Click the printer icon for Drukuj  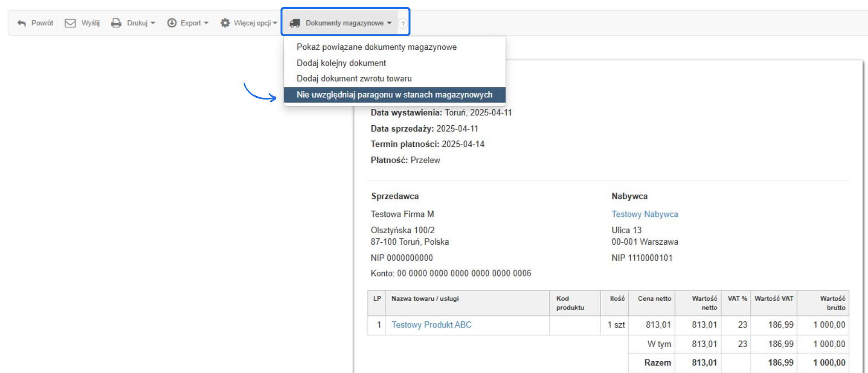tap(116, 23)
